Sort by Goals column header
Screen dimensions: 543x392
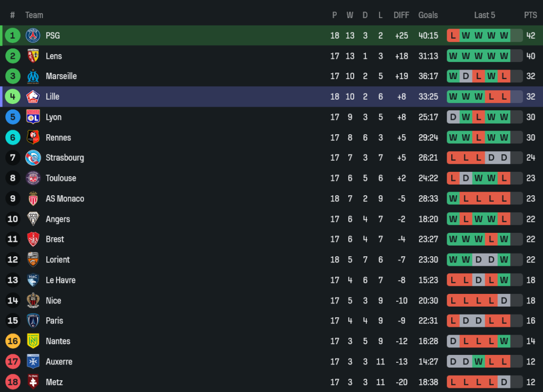coord(428,15)
